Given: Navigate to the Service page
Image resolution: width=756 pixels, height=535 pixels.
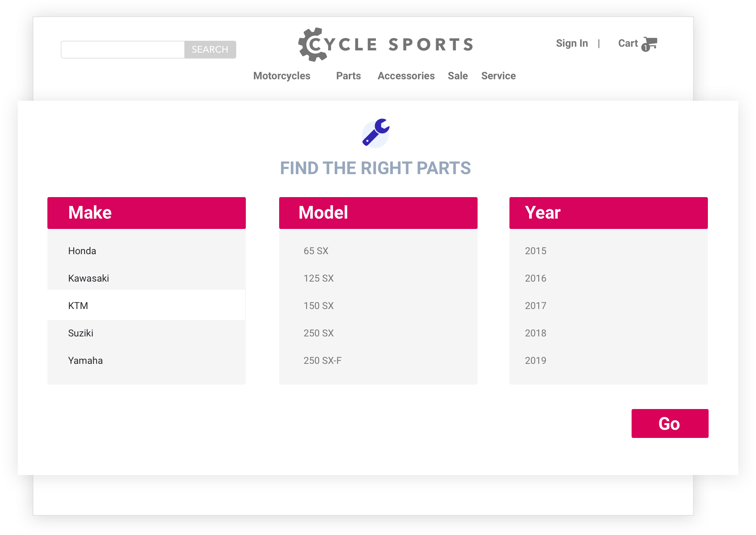Looking at the screenshot, I should click(498, 76).
